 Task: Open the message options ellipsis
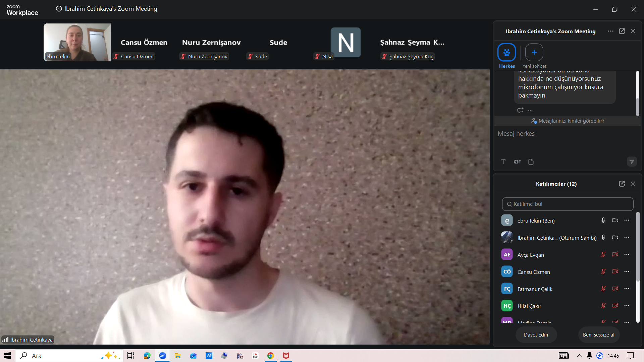pyautogui.click(x=530, y=110)
